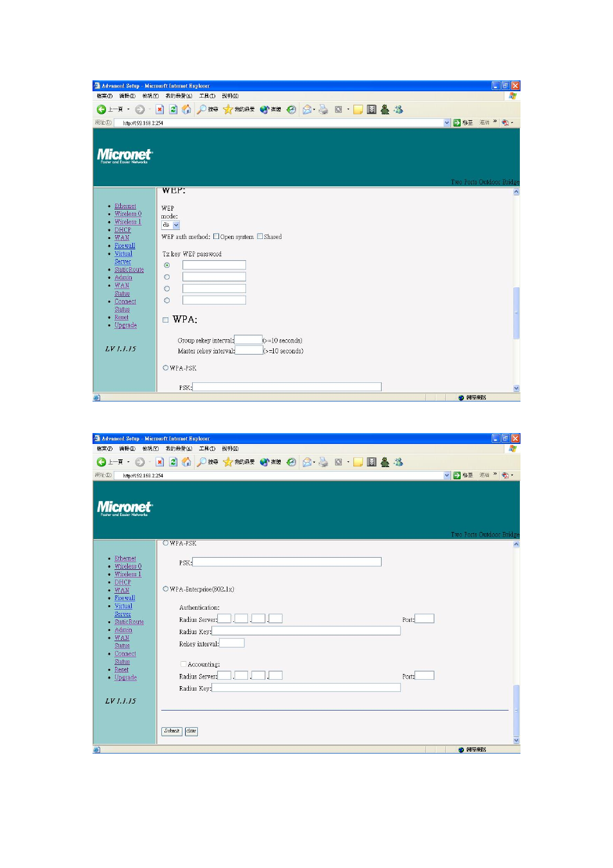This screenshot has width=613, height=868.
Task: Open 我的最愛(A) menu in upper window
Action: click(x=179, y=96)
